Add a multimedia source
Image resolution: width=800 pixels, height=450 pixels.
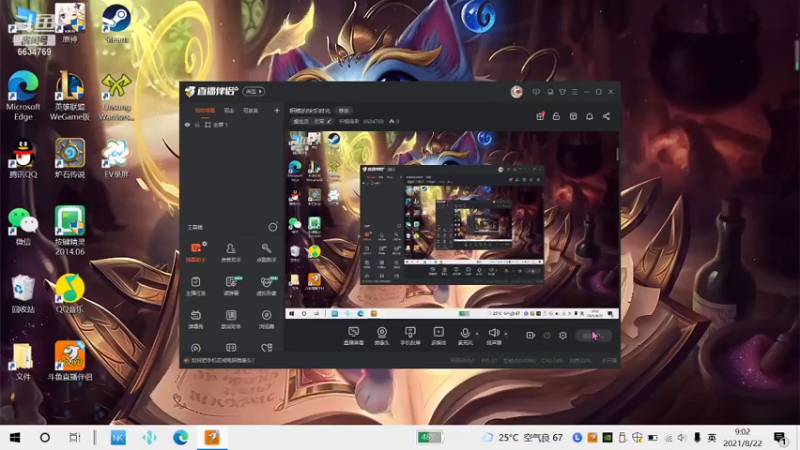pyautogui.click(x=439, y=336)
